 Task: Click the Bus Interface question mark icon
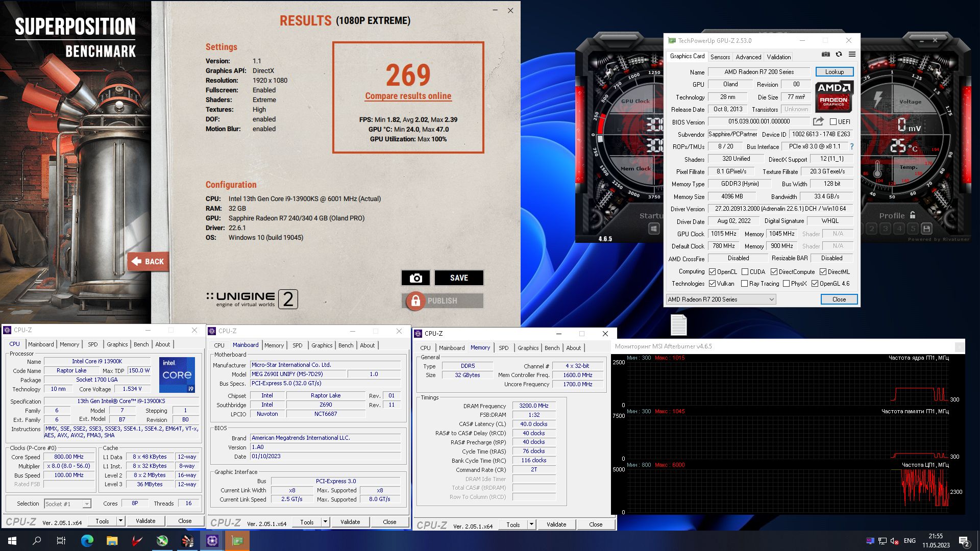[851, 146]
